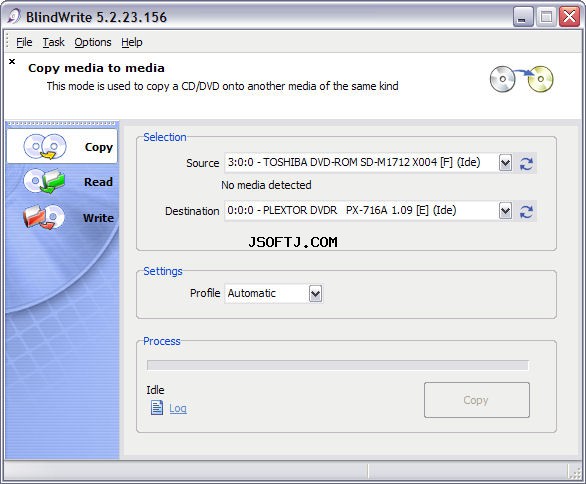
Task: Open the Log link
Action: [x=178, y=408]
